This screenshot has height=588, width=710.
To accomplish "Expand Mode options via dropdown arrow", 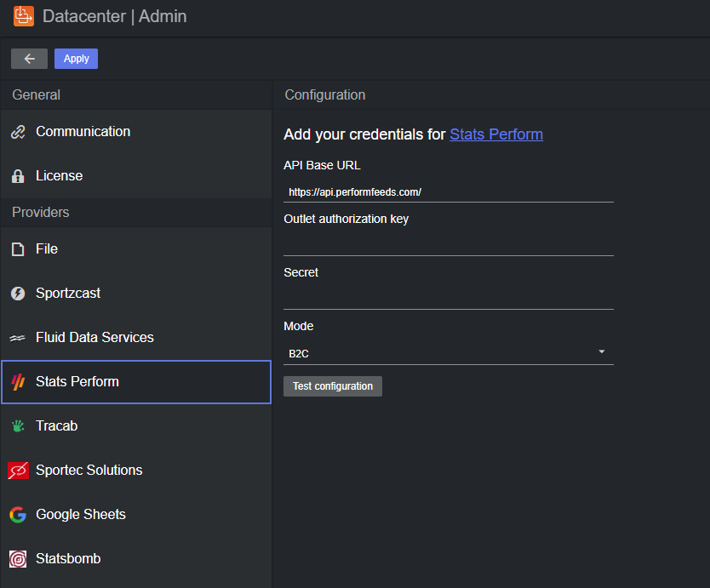I will [x=602, y=352].
